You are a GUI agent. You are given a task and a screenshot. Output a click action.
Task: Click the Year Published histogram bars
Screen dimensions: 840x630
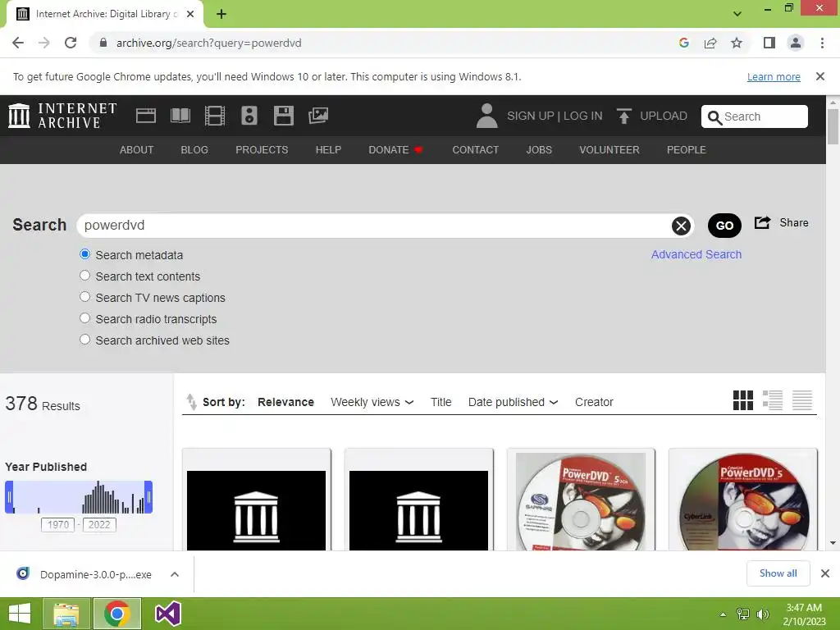(x=79, y=497)
